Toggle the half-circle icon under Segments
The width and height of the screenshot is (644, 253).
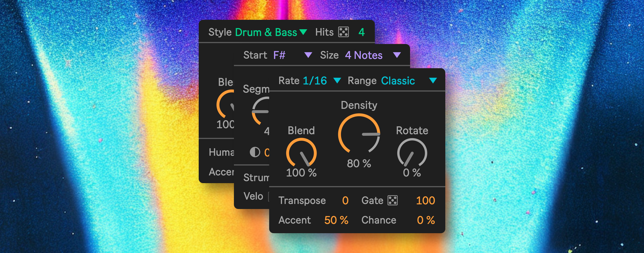coord(255,152)
